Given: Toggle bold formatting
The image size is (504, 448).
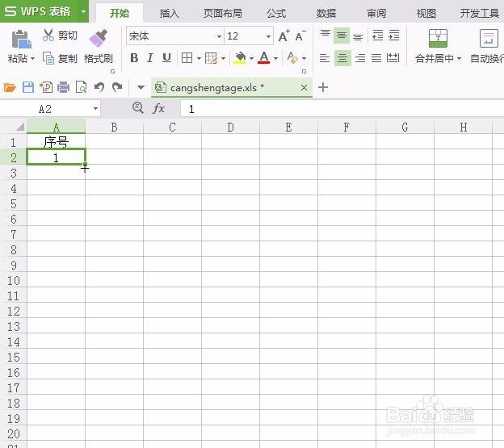Looking at the screenshot, I should pos(134,58).
